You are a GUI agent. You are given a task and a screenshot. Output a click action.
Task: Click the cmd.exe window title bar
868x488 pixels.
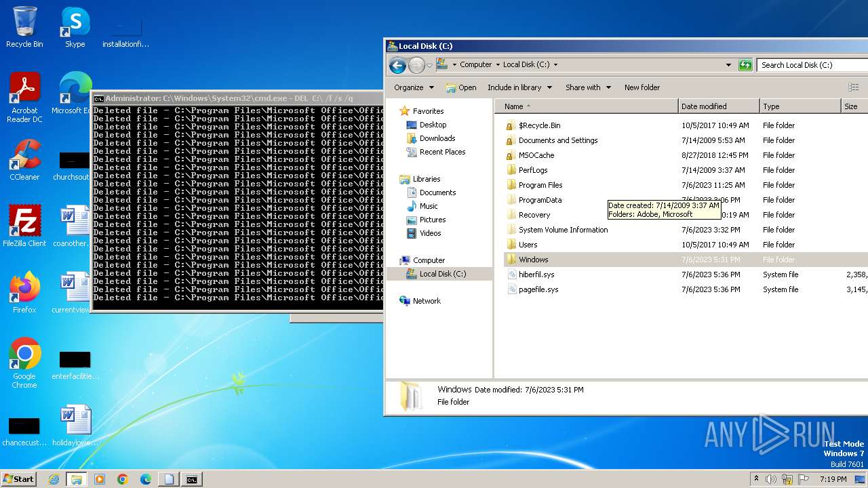[237, 98]
